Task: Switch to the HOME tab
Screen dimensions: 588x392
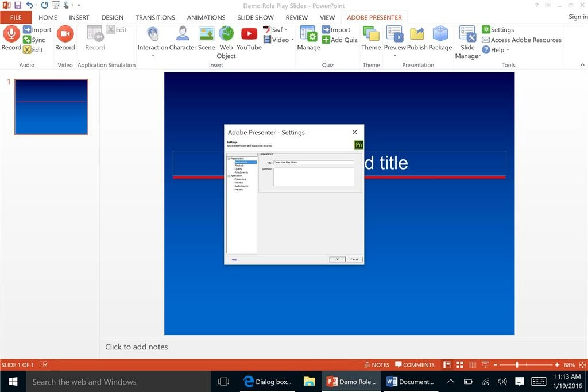Action: coord(48,17)
